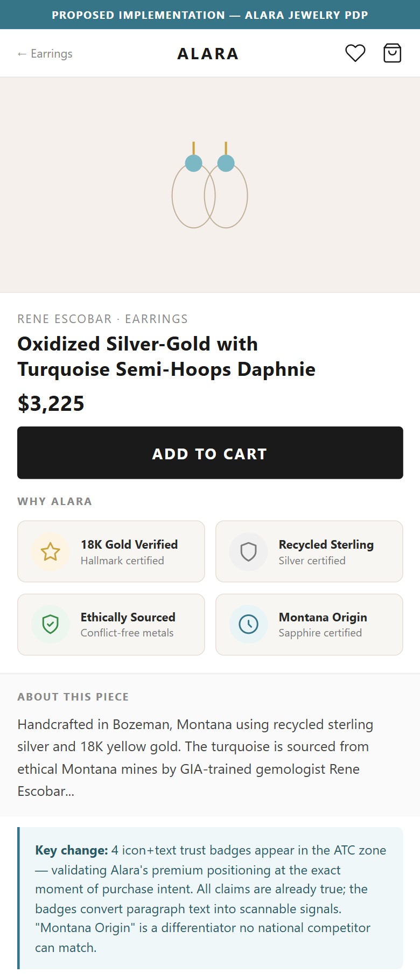
Task: Click the clock icon on Montana Origin badge
Action: click(248, 624)
